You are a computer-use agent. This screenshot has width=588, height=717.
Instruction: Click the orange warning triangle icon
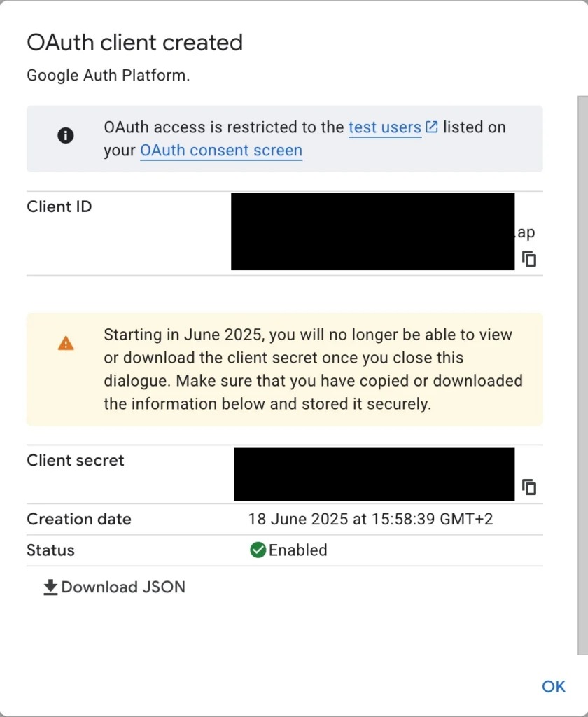[66, 343]
